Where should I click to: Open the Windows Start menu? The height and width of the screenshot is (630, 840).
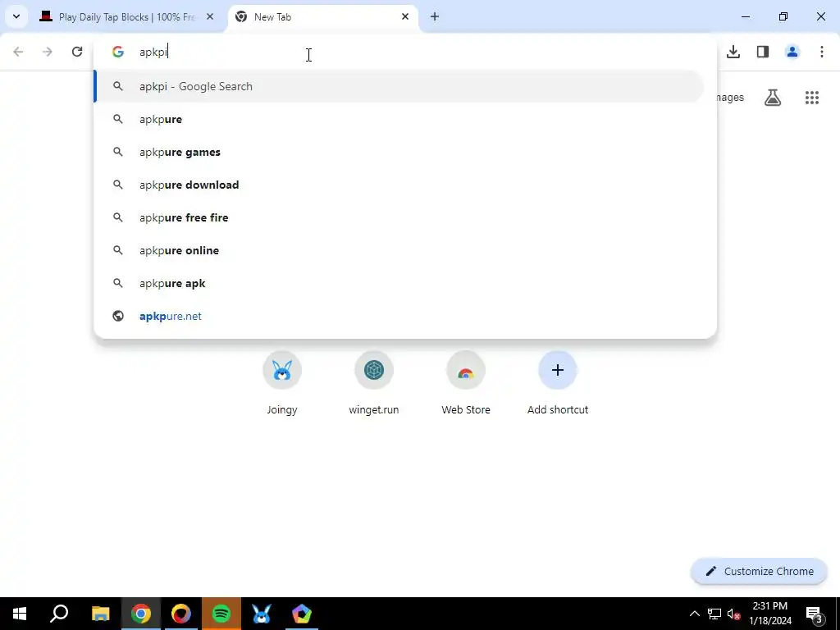20,614
